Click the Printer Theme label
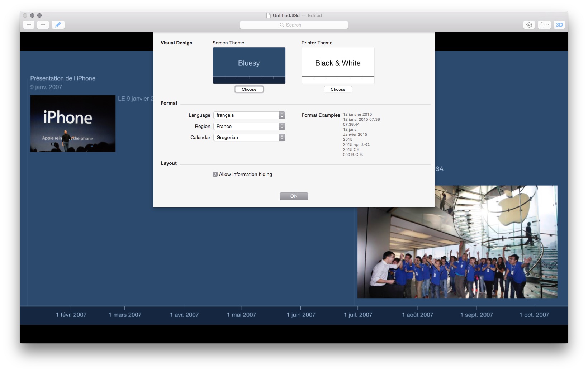The height and width of the screenshot is (372, 588). [317, 43]
